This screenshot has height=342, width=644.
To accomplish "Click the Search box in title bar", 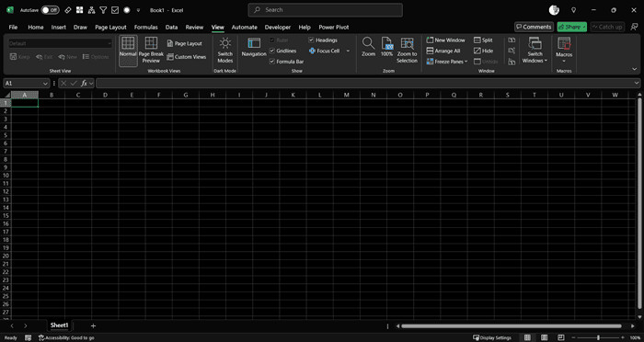I will (326, 10).
